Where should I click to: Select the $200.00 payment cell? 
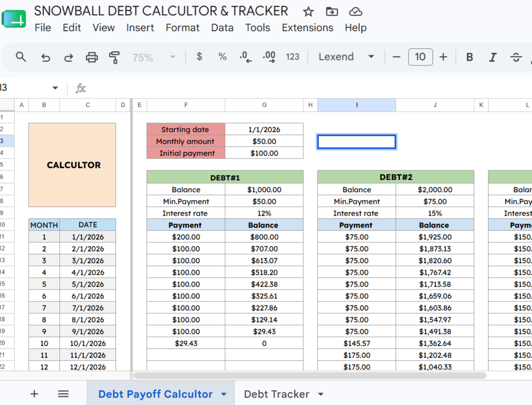186,237
